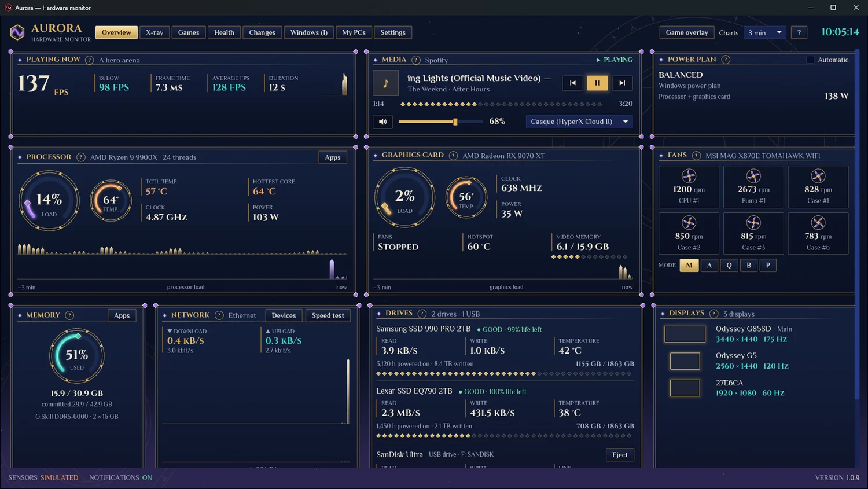Start the network Speed test
The width and height of the screenshot is (868, 489).
(x=328, y=315)
